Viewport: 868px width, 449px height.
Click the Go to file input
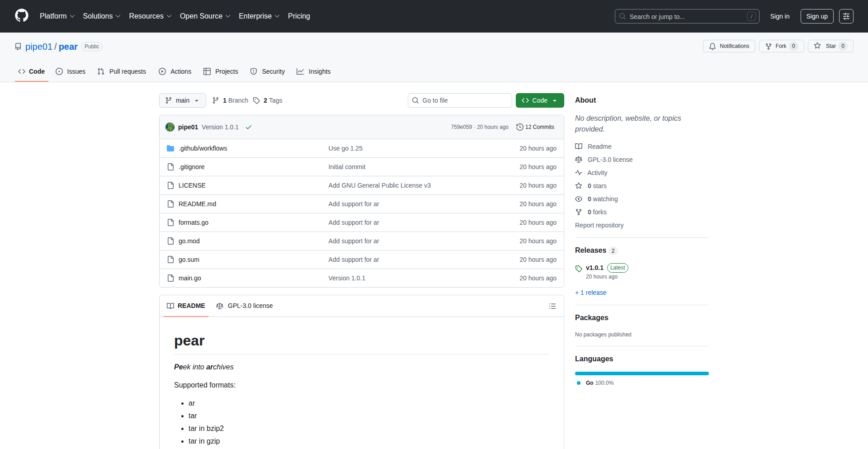click(460, 100)
